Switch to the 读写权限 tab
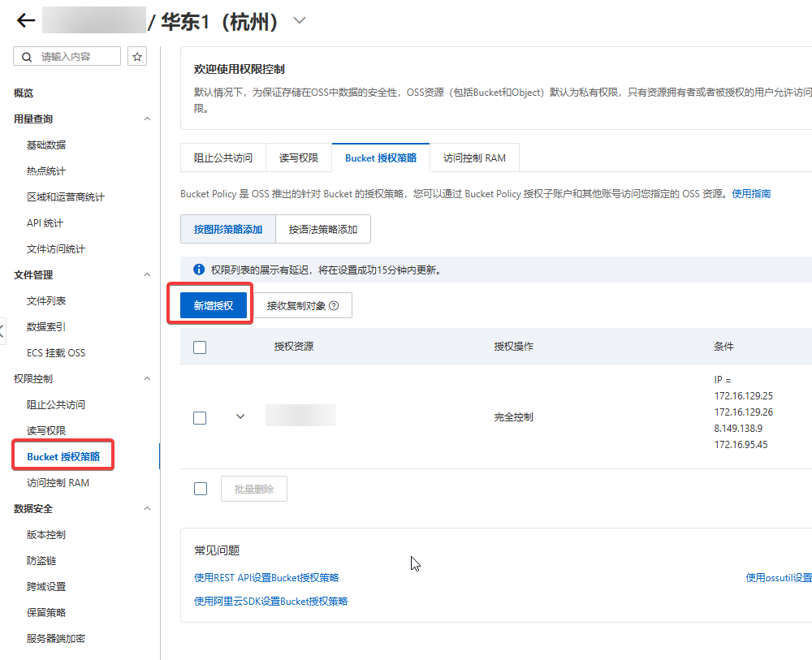 click(x=298, y=157)
